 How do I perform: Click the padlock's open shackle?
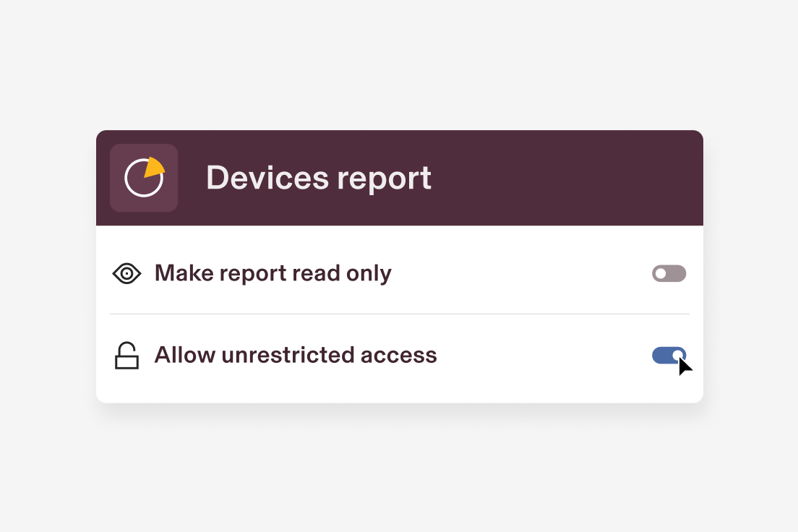click(126, 348)
